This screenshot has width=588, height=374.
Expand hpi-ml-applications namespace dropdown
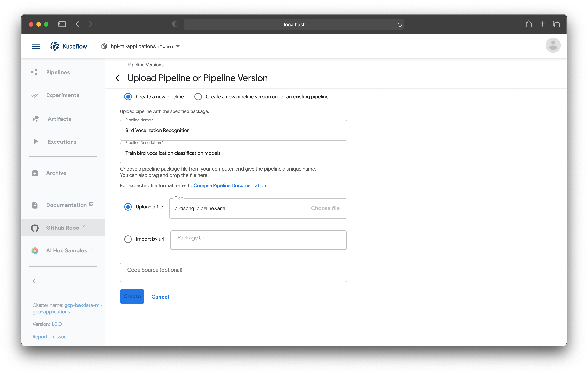point(177,46)
